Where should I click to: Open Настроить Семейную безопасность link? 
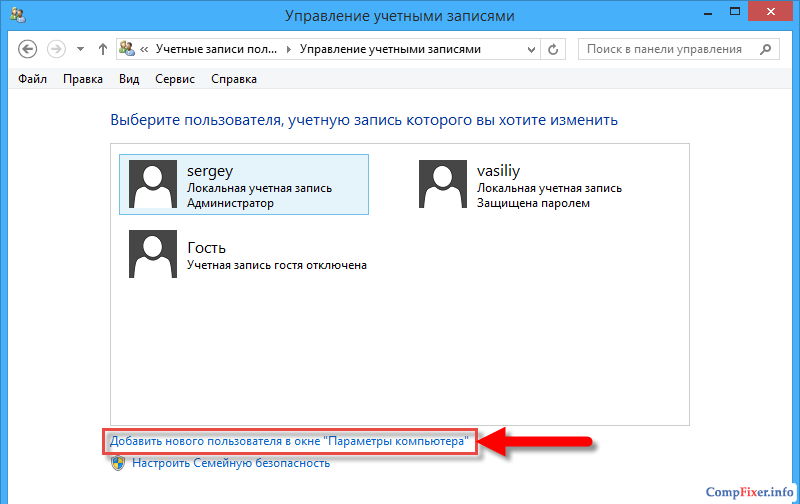[230, 463]
